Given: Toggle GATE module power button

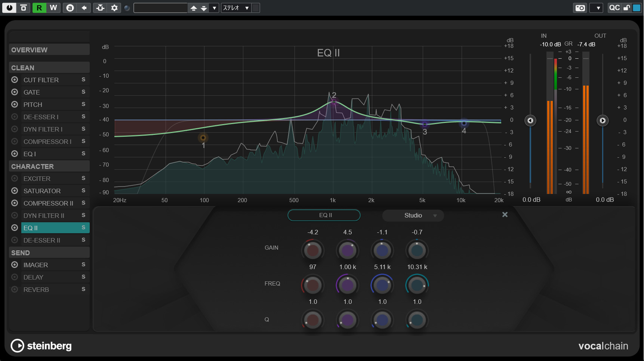Looking at the screenshot, I should 15,92.
